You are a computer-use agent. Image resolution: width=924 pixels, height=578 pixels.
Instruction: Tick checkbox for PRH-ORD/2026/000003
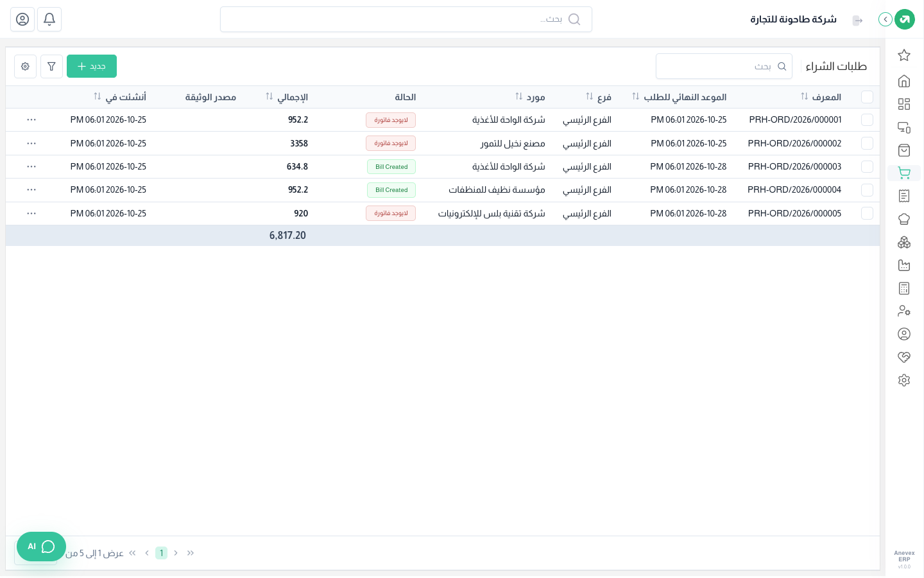[x=867, y=166]
